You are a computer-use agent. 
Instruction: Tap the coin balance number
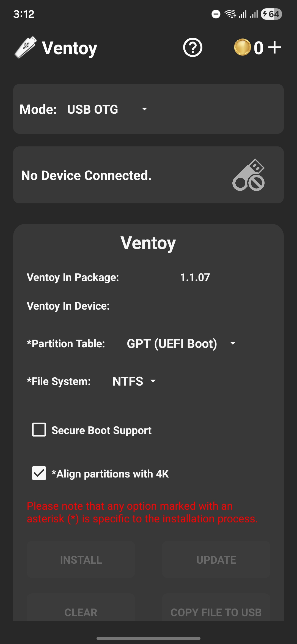pyautogui.click(x=258, y=48)
